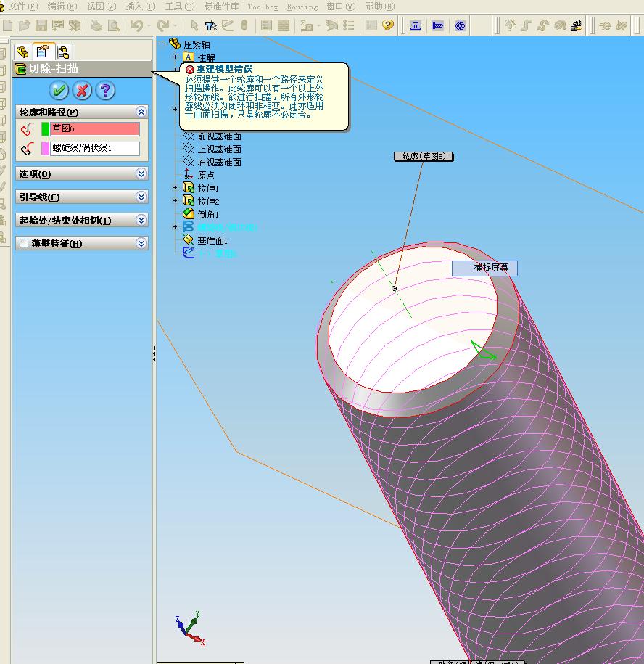This screenshot has height=664, width=644.
Task: Open the 视图(V) menu
Action: click(101, 7)
